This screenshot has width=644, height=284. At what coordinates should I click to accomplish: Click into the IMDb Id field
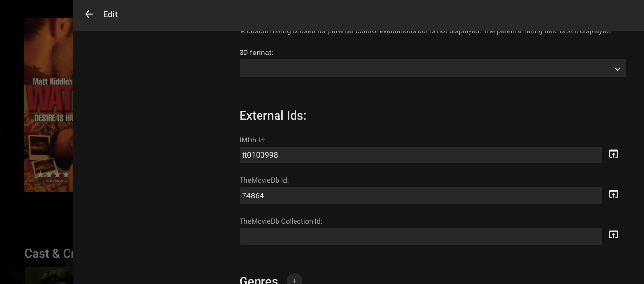click(420, 155)
